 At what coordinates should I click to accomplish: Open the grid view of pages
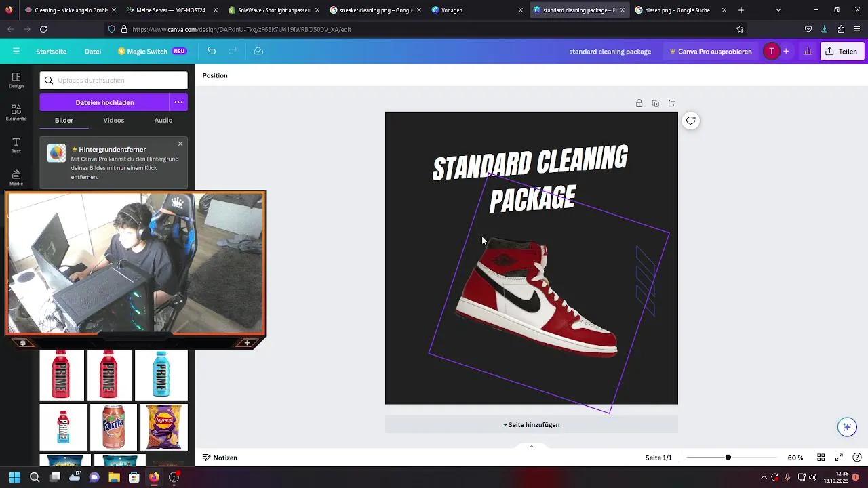(821, 457)
